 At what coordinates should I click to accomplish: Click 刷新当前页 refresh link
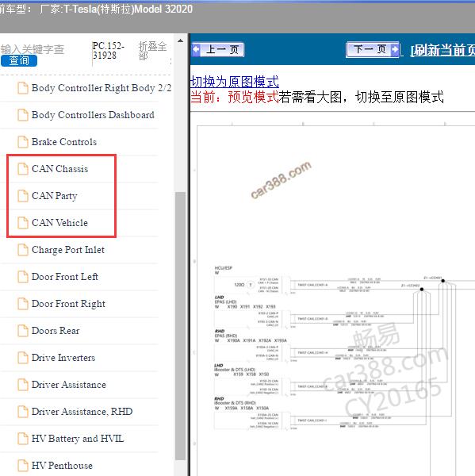pos(442,51)
